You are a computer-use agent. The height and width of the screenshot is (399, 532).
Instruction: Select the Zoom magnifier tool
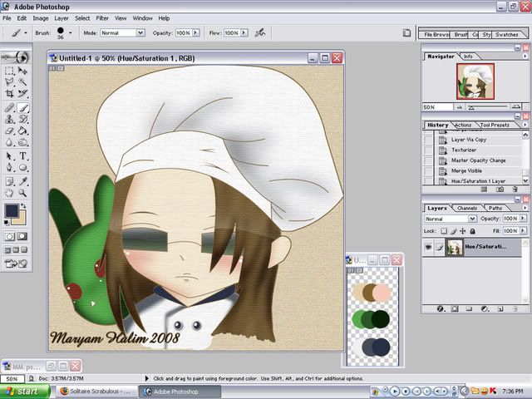pyautogui.click(x=22, y=193)
